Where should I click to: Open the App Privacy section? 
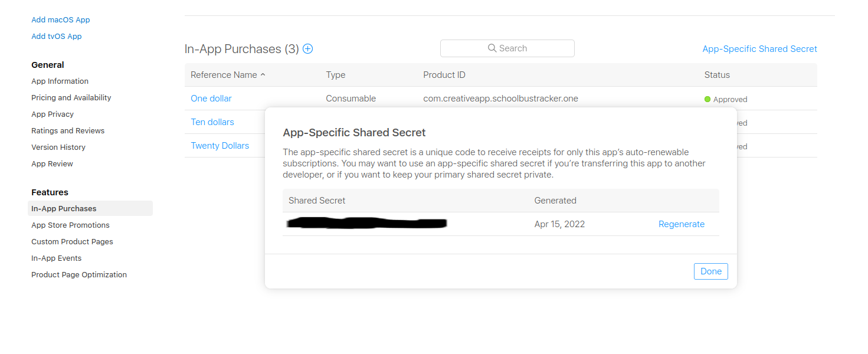click(52, 114)
